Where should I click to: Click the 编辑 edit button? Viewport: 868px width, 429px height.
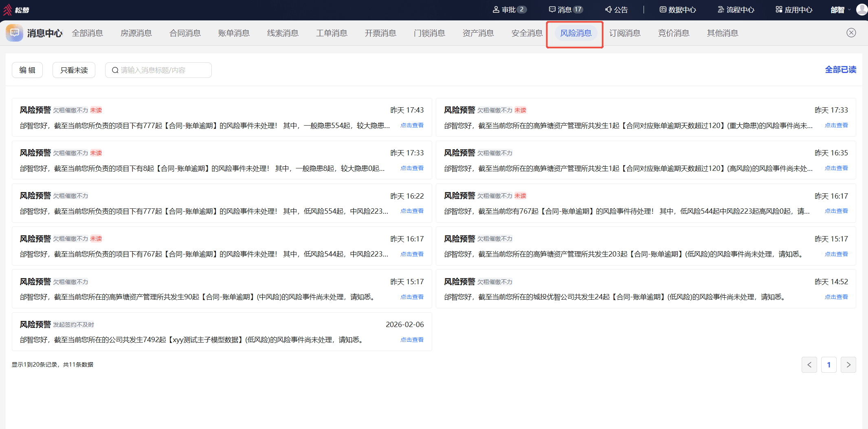[x=27, y=70]
